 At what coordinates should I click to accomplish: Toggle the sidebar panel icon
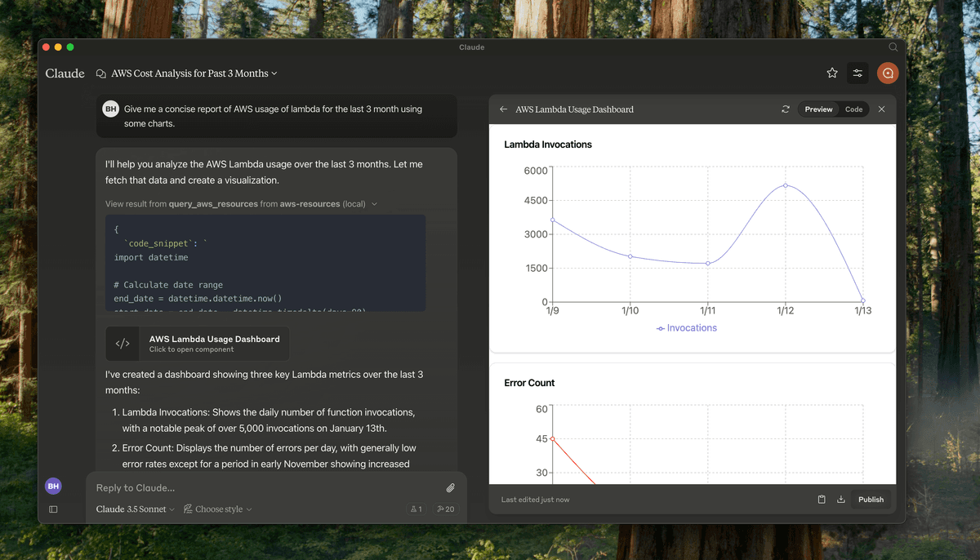click(x=53, y=509)
